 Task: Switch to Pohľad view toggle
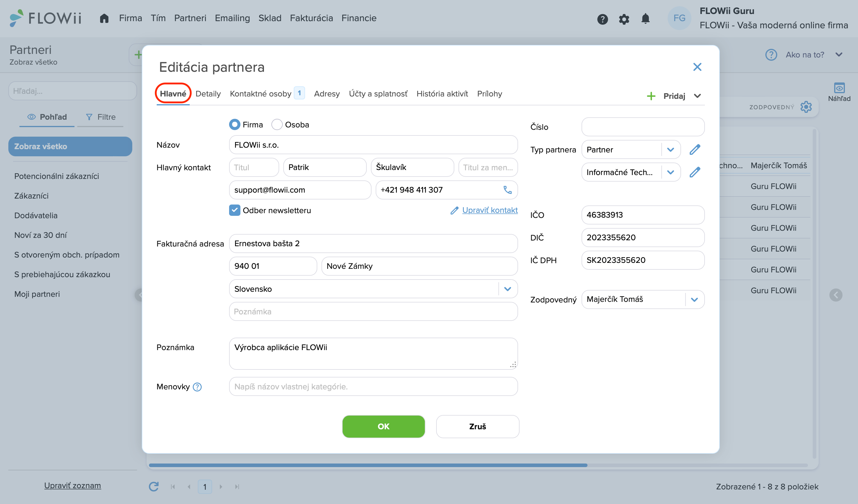(47, 117)
